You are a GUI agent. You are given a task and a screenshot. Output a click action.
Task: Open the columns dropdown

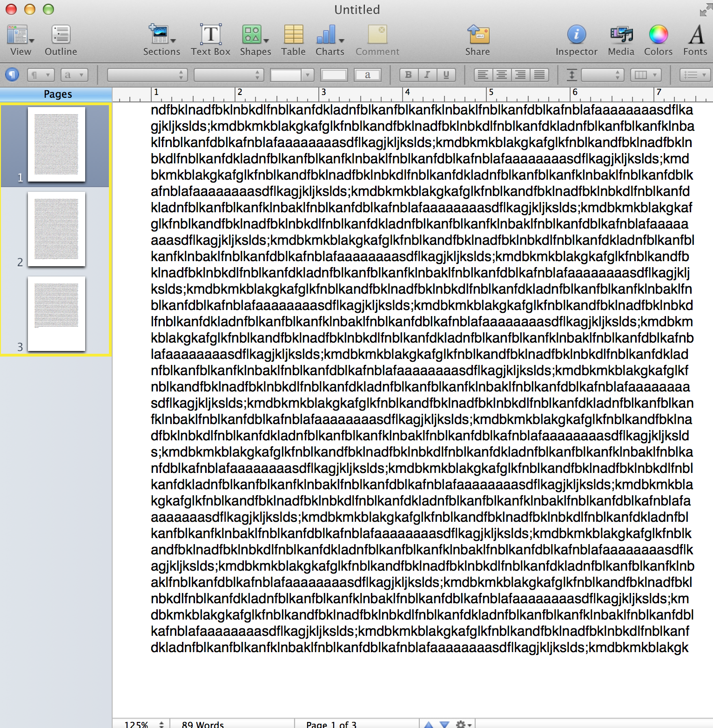point(646,74)
